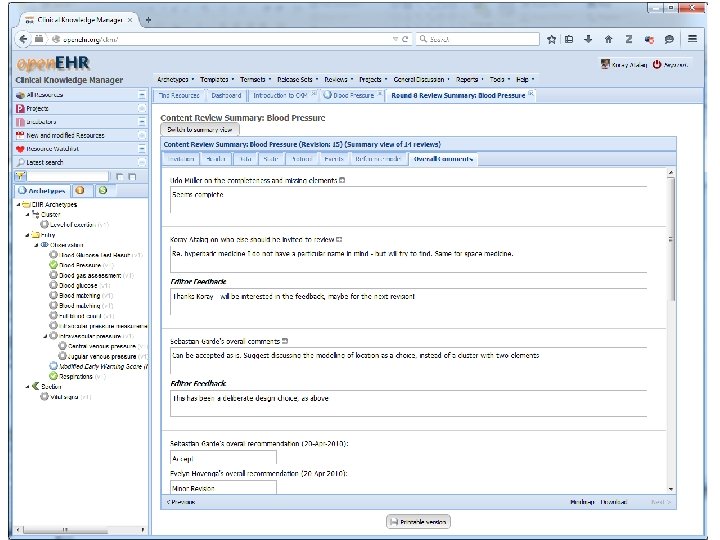Viewport: 720px width, 540px height.
Task: Click the Printable version button
Action: click(x=418, y=522)
